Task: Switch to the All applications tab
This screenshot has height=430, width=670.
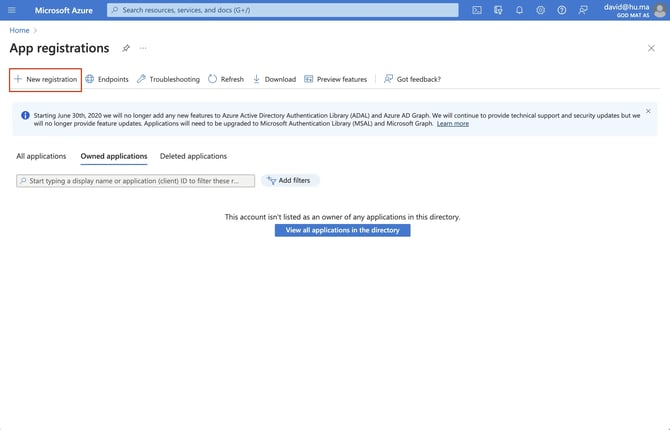Action: [41, 156]
